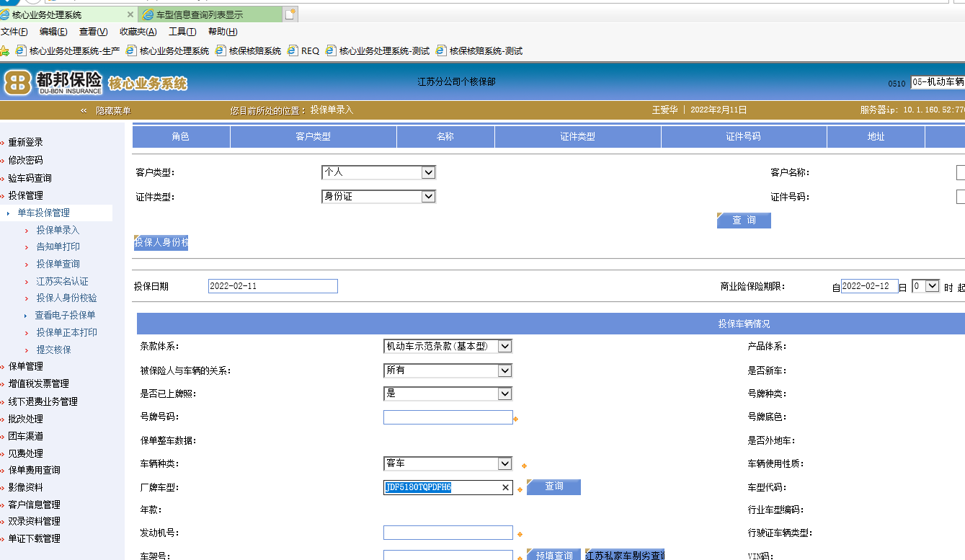Expand 投保管理 in the sidebar
Viewport: 965px width, 560px height.
pyautogui.click(x=25, y=195)
